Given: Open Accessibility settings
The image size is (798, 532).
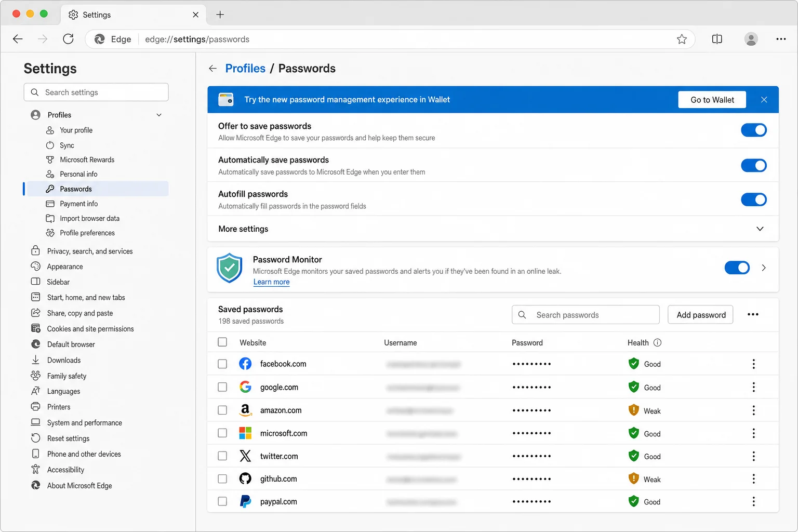Looking at the screenshot, I should [x=65, y=470].
